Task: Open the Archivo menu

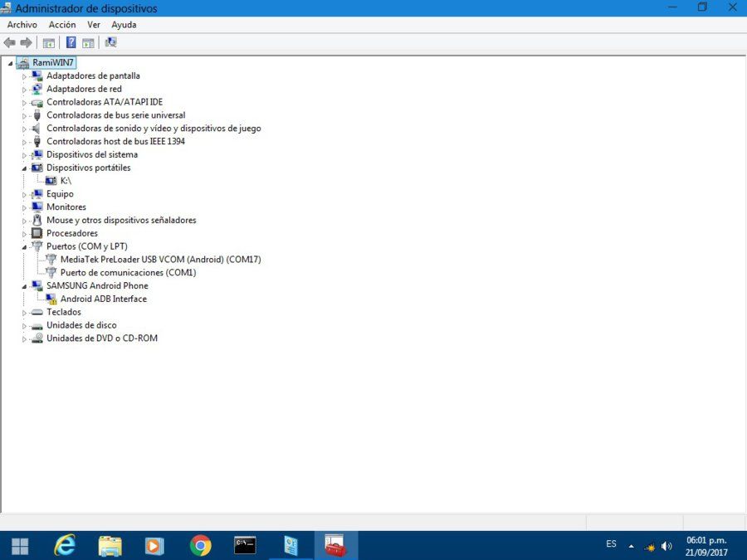Action: (x=22, y=25)
